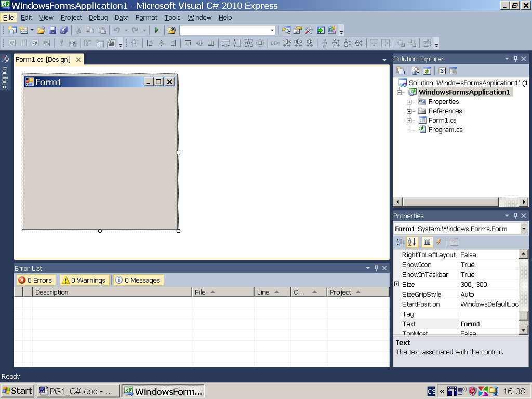Toggle the Properties list view button

427,242
